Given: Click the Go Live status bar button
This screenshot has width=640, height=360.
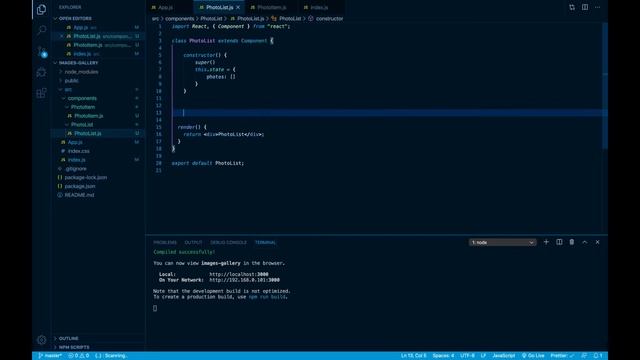Looking at the screenshot, I should 533,356.
